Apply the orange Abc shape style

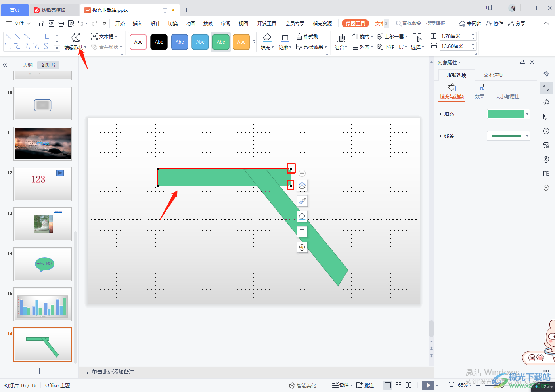coord(241,42)
